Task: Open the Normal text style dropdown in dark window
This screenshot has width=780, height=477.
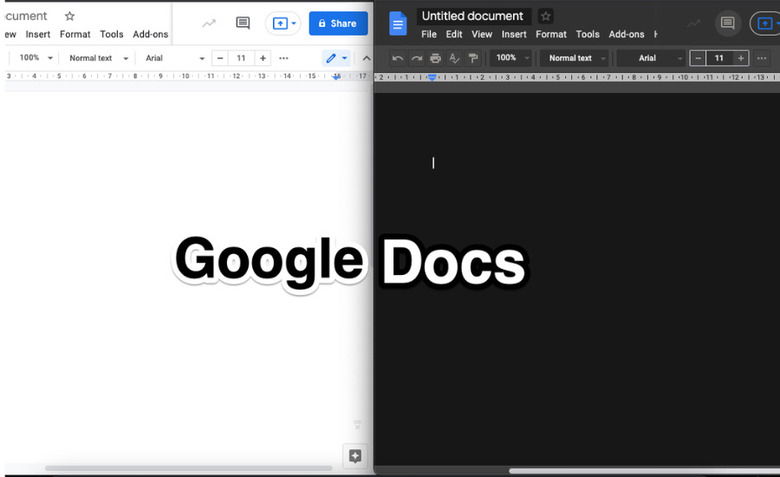Action: (573, 58)
